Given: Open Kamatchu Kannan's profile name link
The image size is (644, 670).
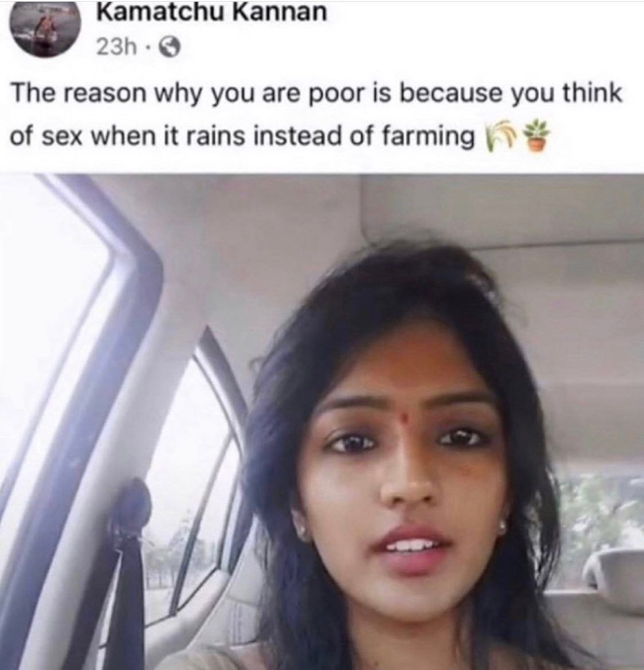Looking at the screenshot, I should pos(212,13).
